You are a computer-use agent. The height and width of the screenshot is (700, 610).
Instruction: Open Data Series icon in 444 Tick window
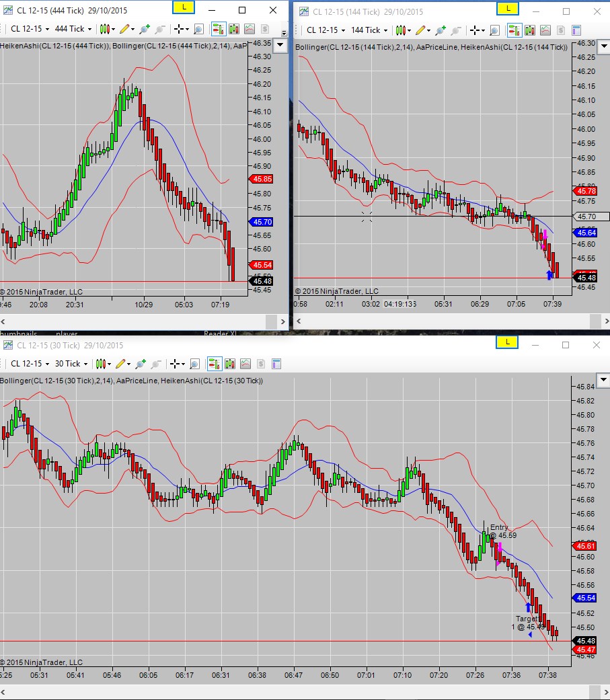click(234, 29)
